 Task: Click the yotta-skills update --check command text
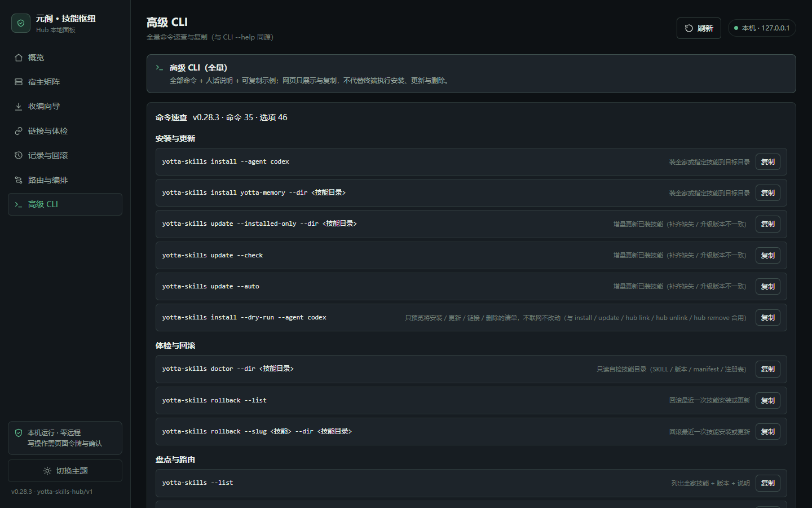point(213,256)
